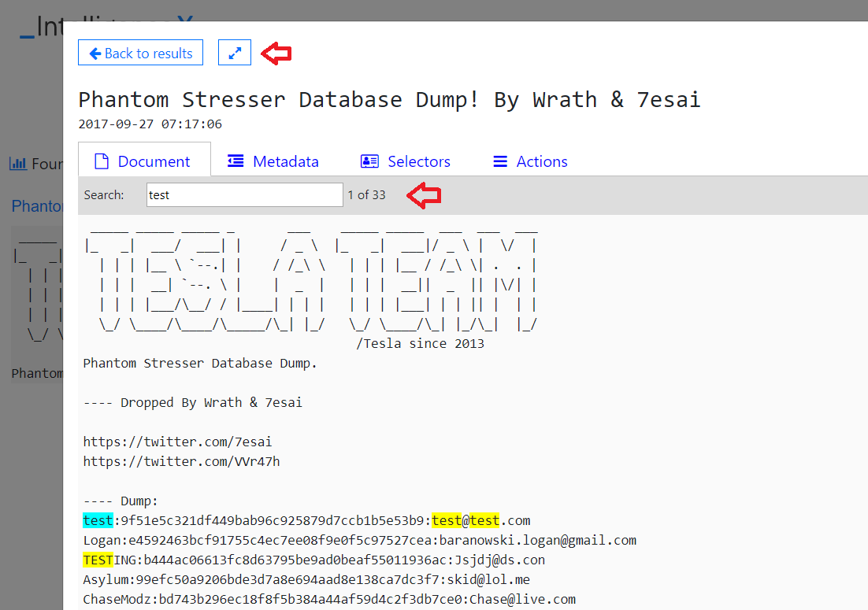Open the twitter.com/7esai link
This screenshot has height=610, width=868.
(x=177, y=442)
